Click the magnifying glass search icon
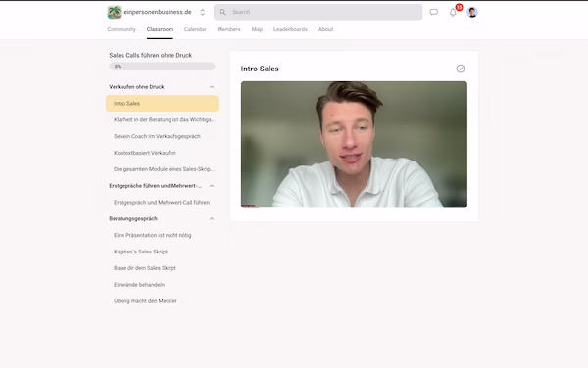This screenshot has height=368, width=588. tap(222, 12)
